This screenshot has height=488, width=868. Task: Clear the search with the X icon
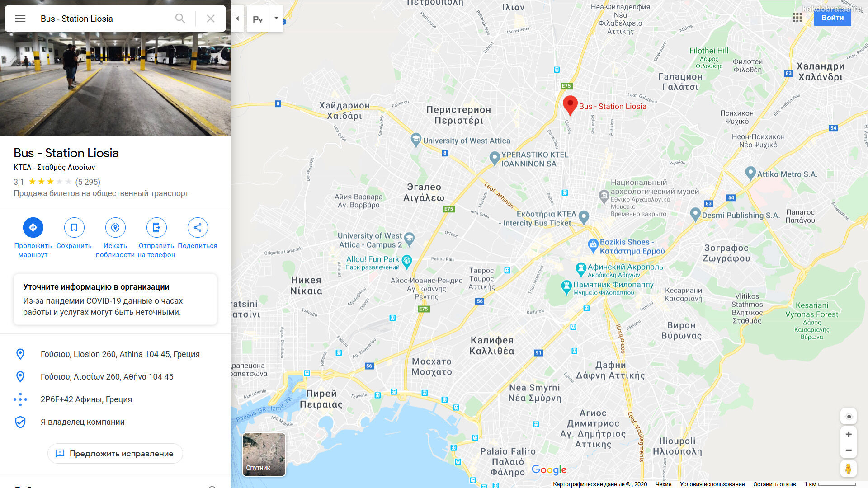coord(211,19)
